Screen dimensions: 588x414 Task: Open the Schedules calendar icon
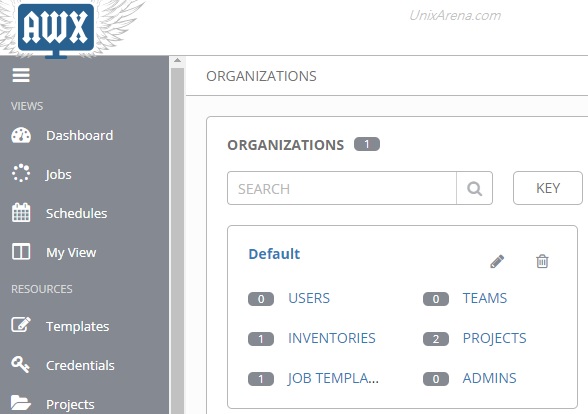pos(21,213)
